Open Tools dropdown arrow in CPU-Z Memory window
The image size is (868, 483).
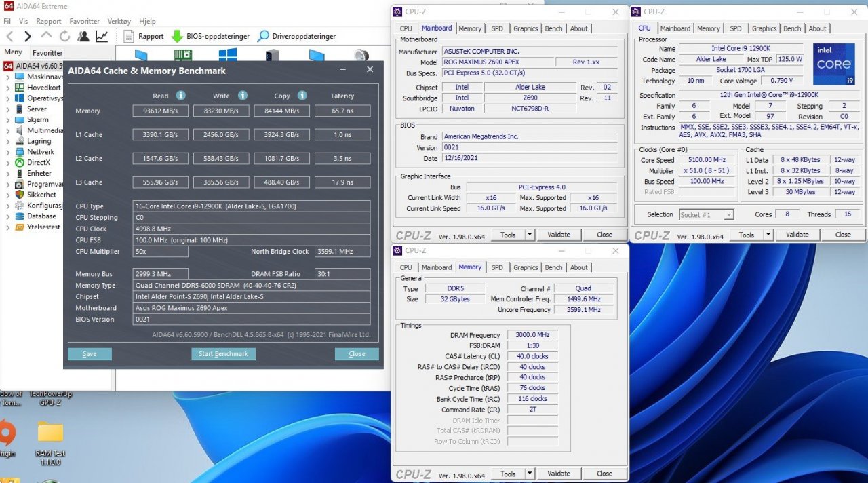pos(530,474)
